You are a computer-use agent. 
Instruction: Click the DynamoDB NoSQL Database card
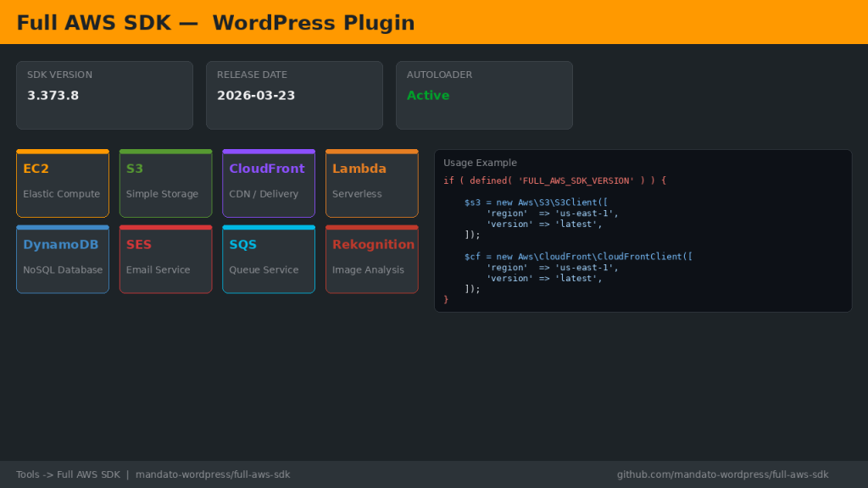coord(63,259)
